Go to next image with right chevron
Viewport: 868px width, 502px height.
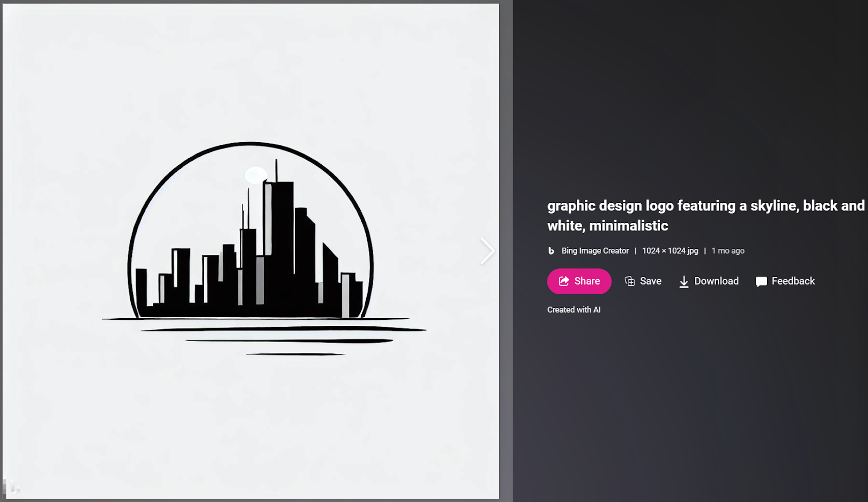(487, 251)
